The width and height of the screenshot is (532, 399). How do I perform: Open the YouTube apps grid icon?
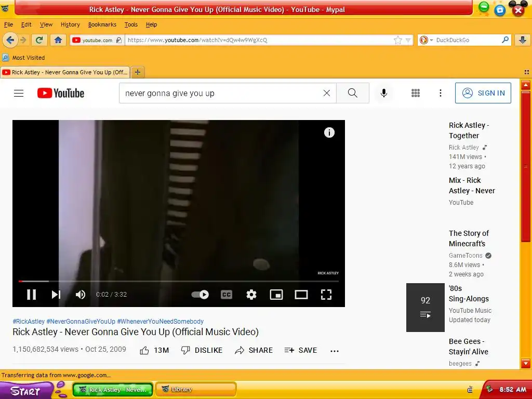coord(416,93)
